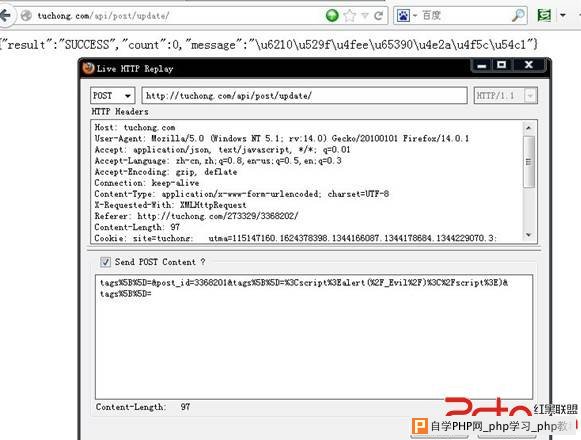
Task: Click headers scrollbar up arrow
Action: point(528,128)
